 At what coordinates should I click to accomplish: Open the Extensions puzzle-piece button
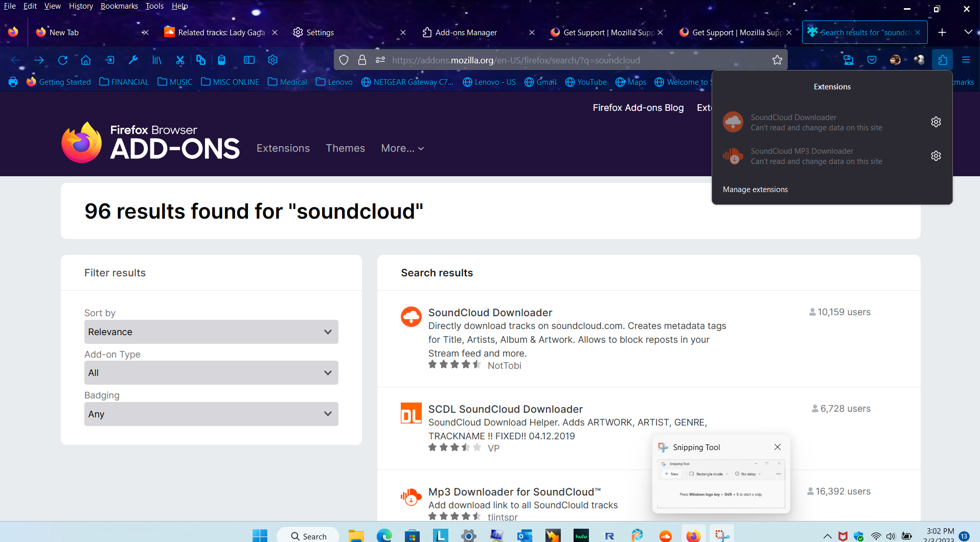[942, 60]
